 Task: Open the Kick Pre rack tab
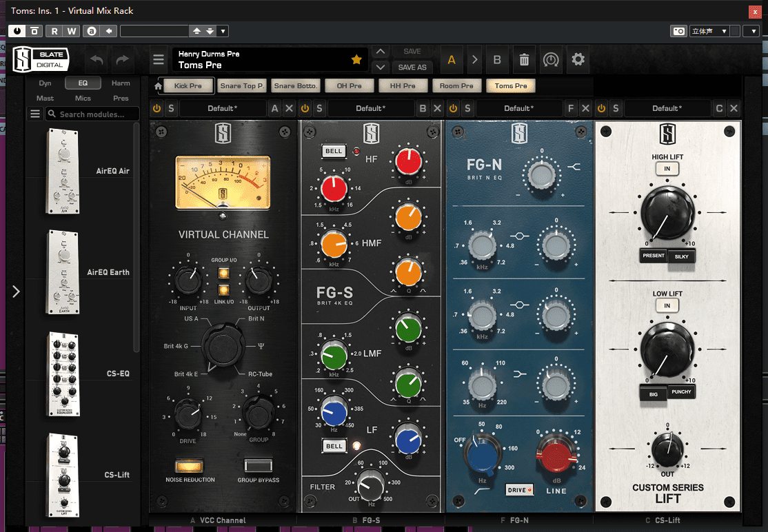coord(188,85)
